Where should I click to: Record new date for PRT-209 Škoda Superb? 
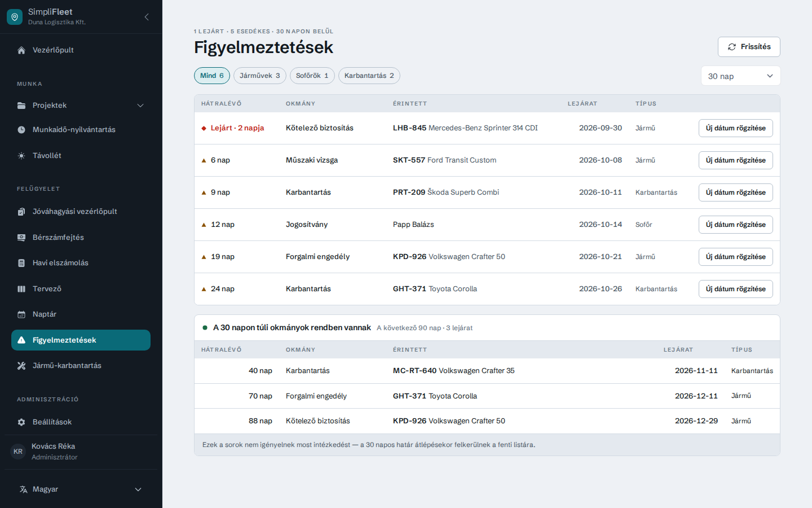pos(736,192)
